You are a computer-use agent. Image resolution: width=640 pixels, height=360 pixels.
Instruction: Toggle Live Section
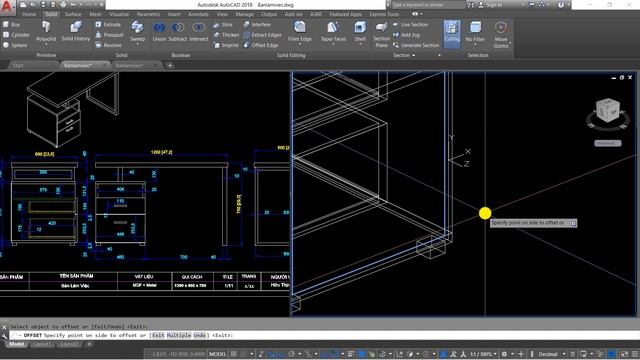[x=410, y=25]
